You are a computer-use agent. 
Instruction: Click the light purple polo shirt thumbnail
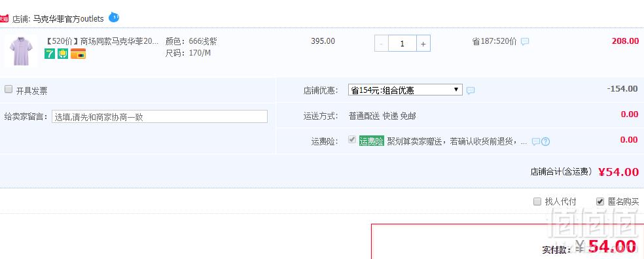pyautogui.click(x=20, y=51)
